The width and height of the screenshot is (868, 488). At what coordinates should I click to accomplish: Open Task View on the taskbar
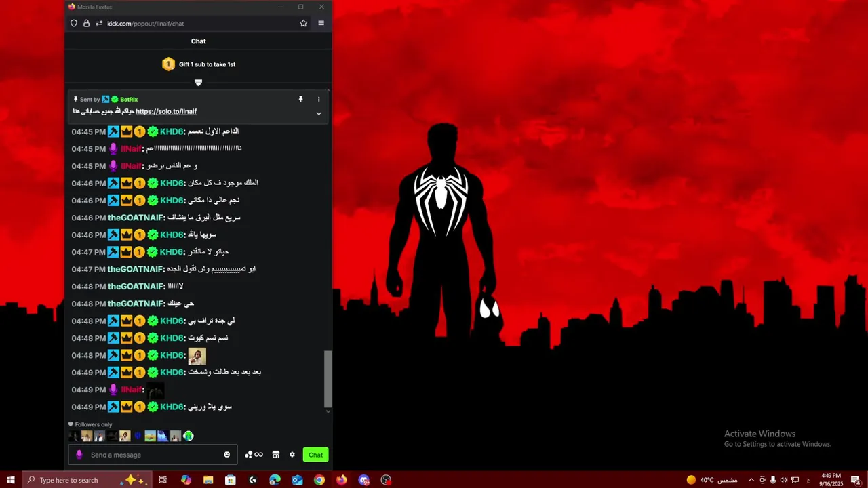point(163,480)
